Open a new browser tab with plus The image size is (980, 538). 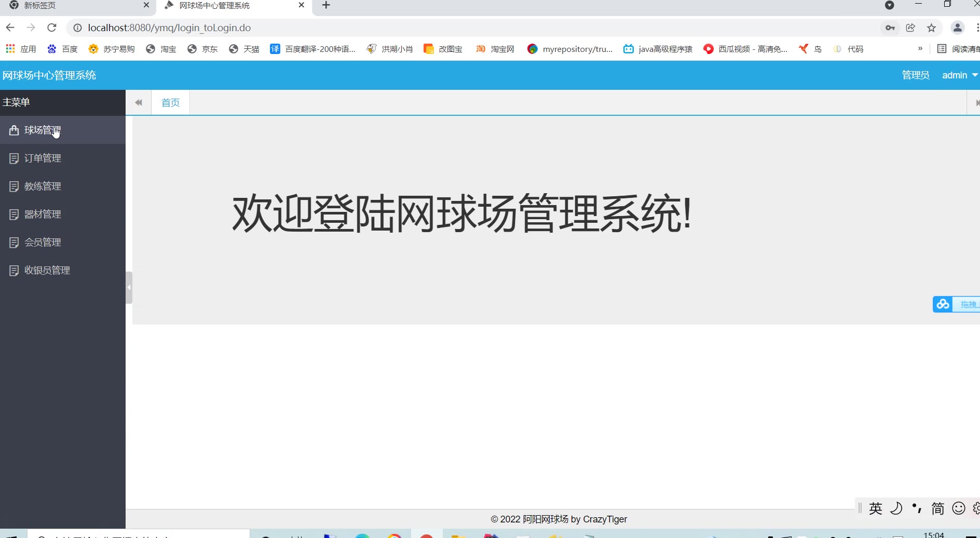pos(326,5)
